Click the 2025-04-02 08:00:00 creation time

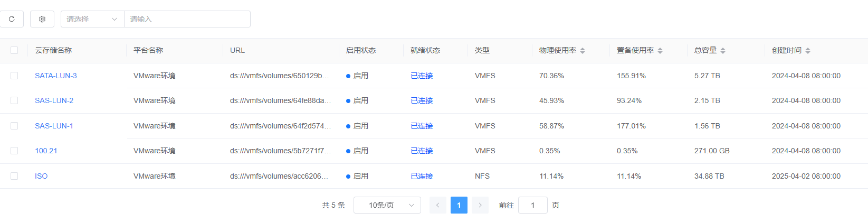(806, 176)
